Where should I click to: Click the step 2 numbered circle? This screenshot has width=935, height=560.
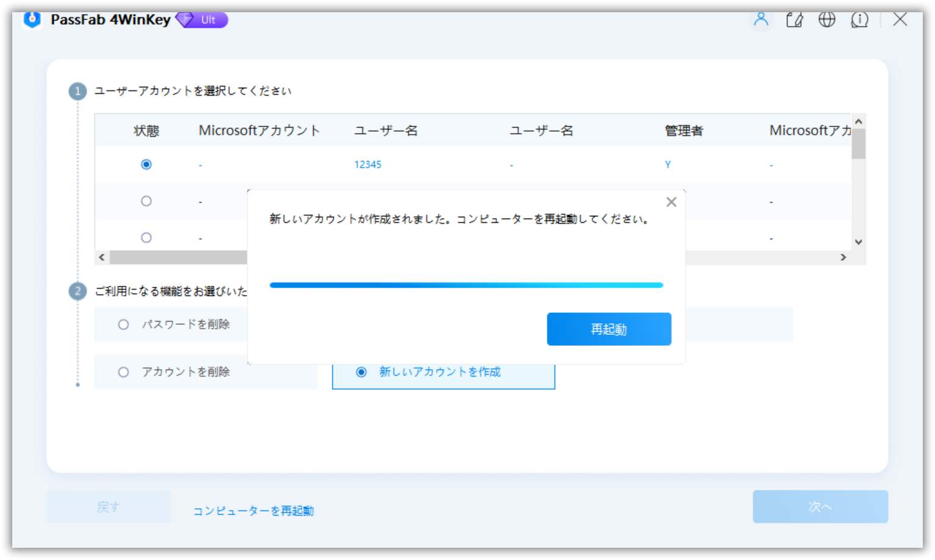tap(77, 291)
